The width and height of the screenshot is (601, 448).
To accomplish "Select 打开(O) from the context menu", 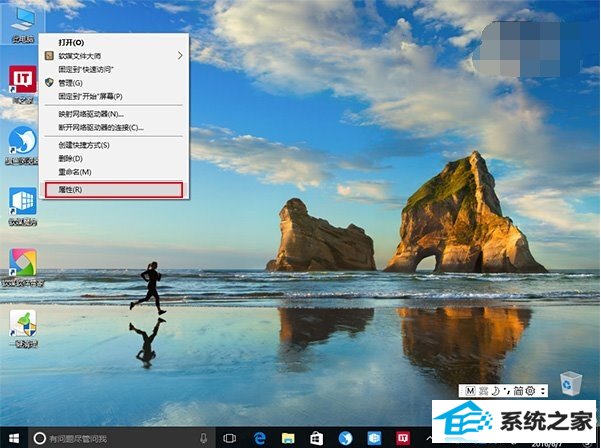I will 114,43.
